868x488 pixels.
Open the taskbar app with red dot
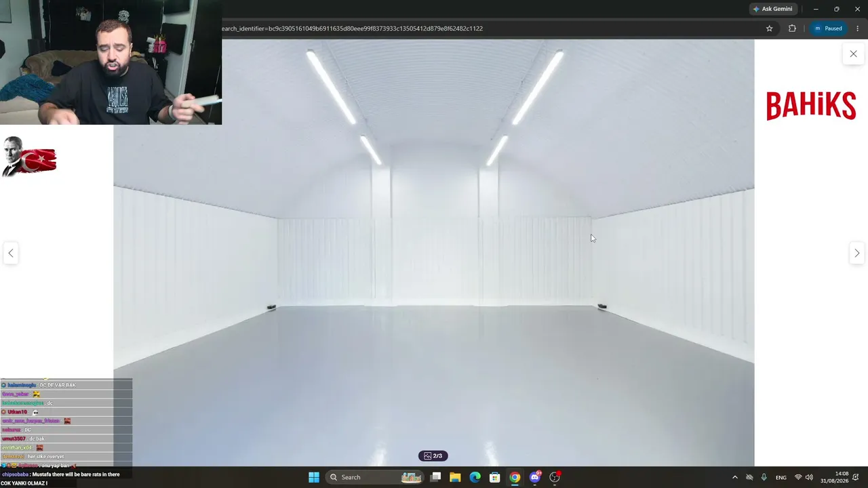click(555, 477)
